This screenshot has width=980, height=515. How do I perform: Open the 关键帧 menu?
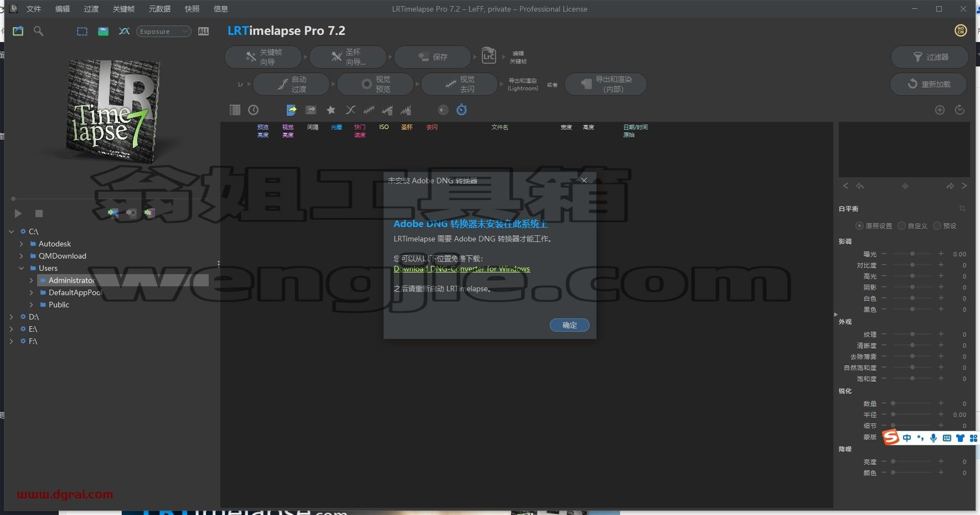tap(123, 9)
